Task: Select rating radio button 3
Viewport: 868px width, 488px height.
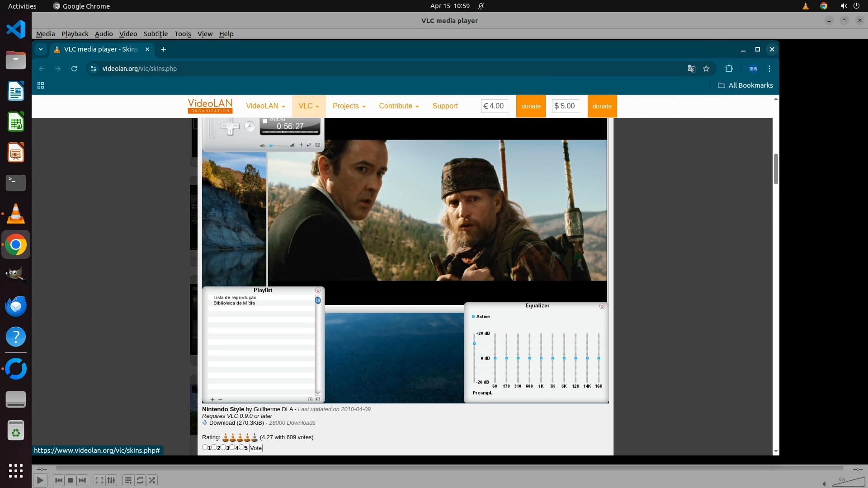Action: pos(223,447)
